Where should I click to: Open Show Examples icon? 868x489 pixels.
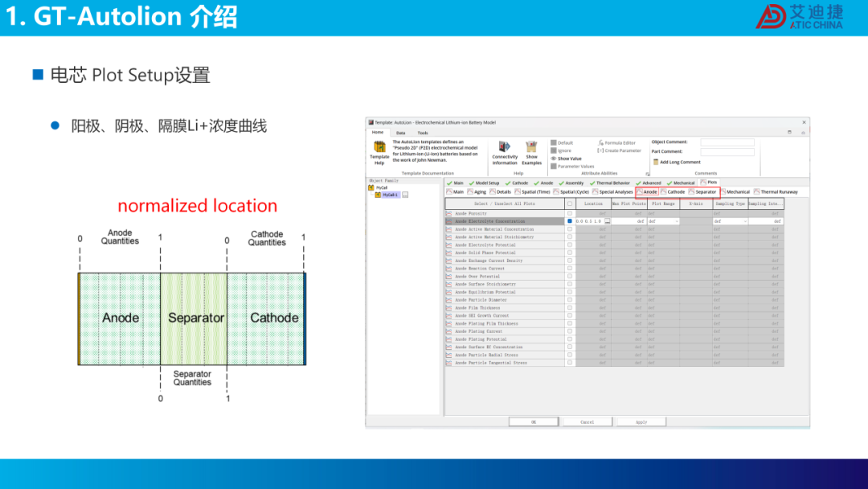click(x=531, y=146)
